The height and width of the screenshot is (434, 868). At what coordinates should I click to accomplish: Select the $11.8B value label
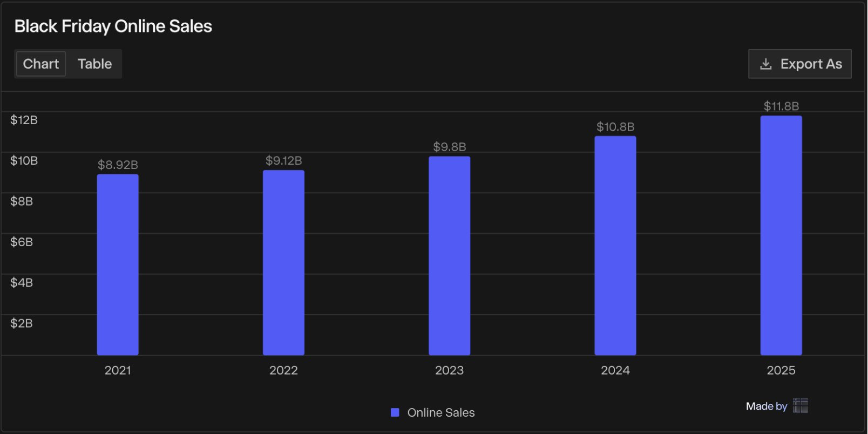[x=781, y=106]
